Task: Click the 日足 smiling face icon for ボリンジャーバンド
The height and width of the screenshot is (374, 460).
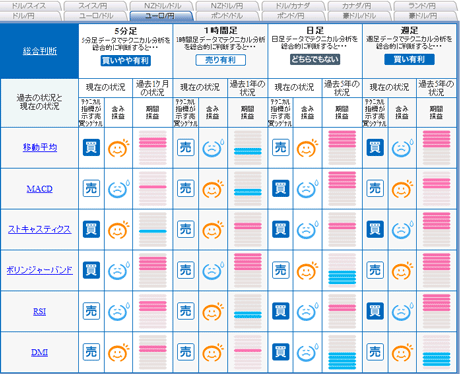Action: click(308, 271)
